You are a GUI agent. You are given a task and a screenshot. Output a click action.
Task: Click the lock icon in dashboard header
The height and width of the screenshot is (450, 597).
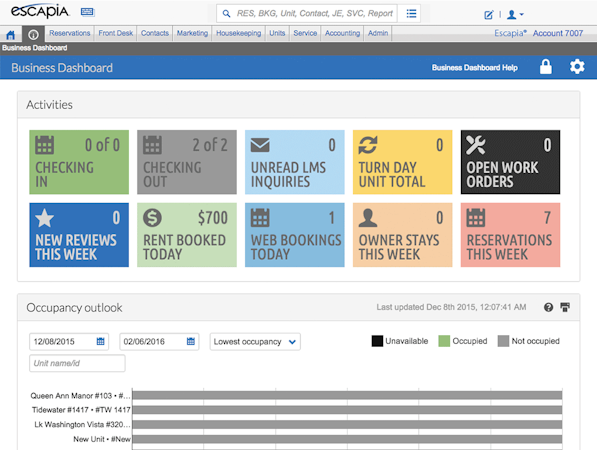click(x=546, y=67)
